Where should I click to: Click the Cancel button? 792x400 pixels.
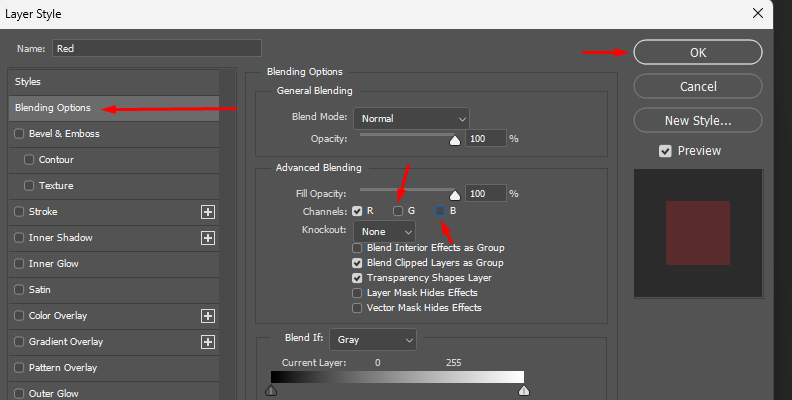pyautogui.click(x=698, y=86)
